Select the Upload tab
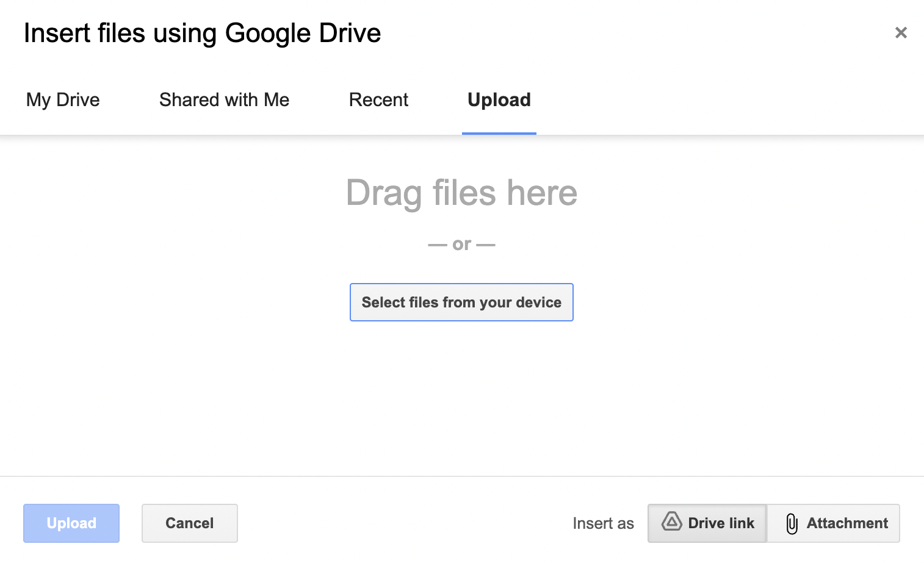Image resolution: width=924 pixels, height=566 pixels. 499,99
